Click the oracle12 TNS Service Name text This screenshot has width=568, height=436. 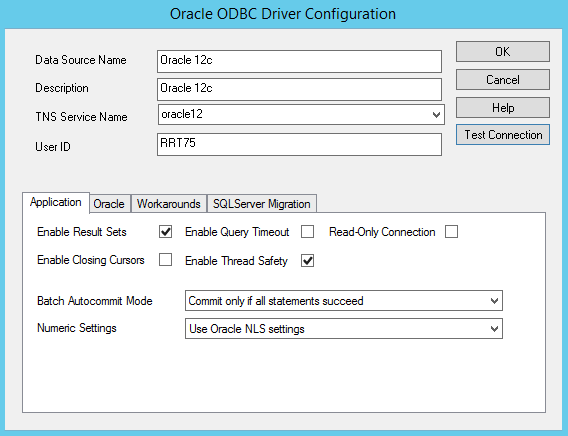point(182,114)
